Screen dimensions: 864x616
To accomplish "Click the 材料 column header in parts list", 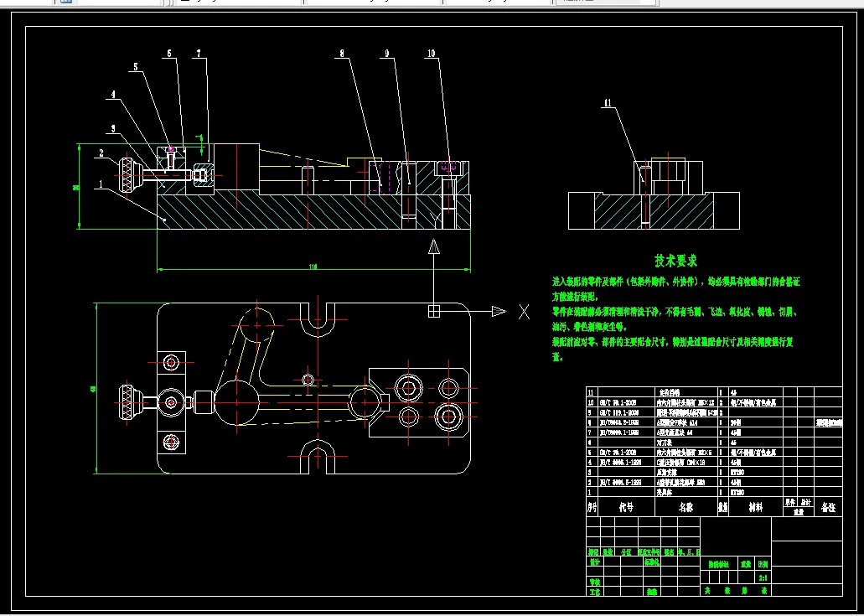I will coord(756,507).
